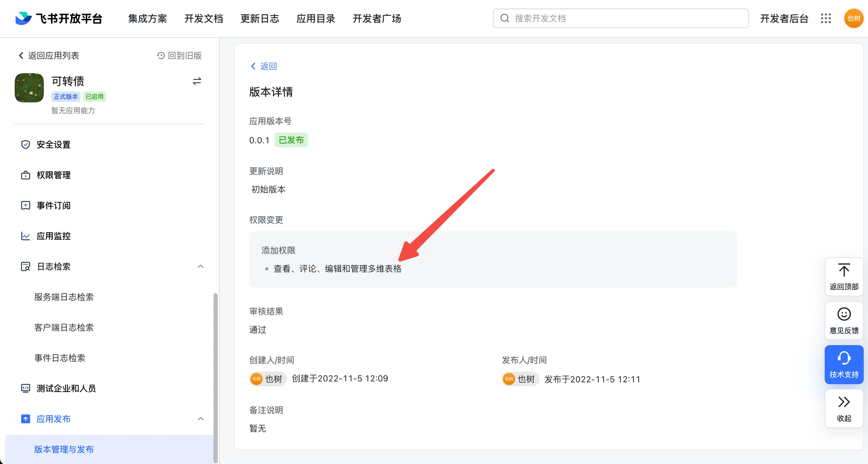Click the app switch arrows icon
Screen dimensions: 868x464
coord(197,81)
